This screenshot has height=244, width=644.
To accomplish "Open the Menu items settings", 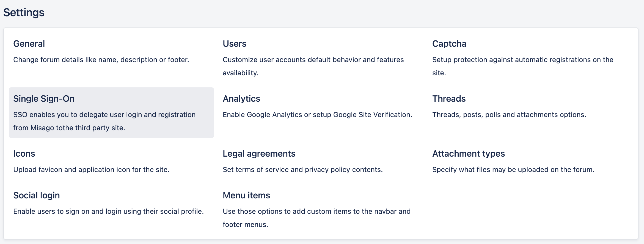I will [x=246, y=195].
